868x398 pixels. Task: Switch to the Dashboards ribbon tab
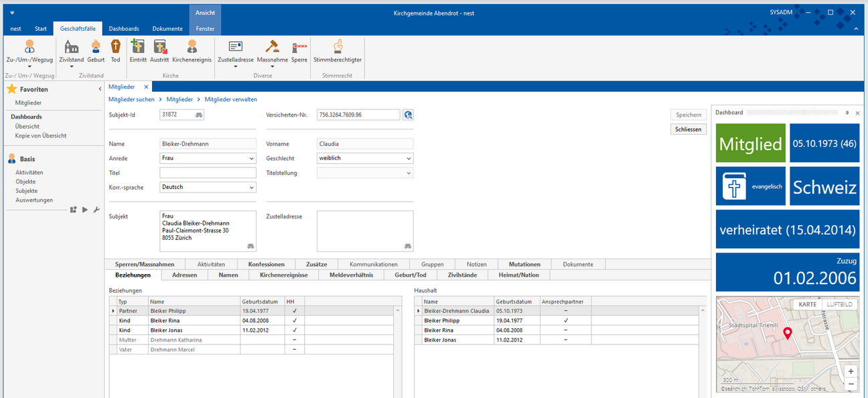[x=124, y=29]
